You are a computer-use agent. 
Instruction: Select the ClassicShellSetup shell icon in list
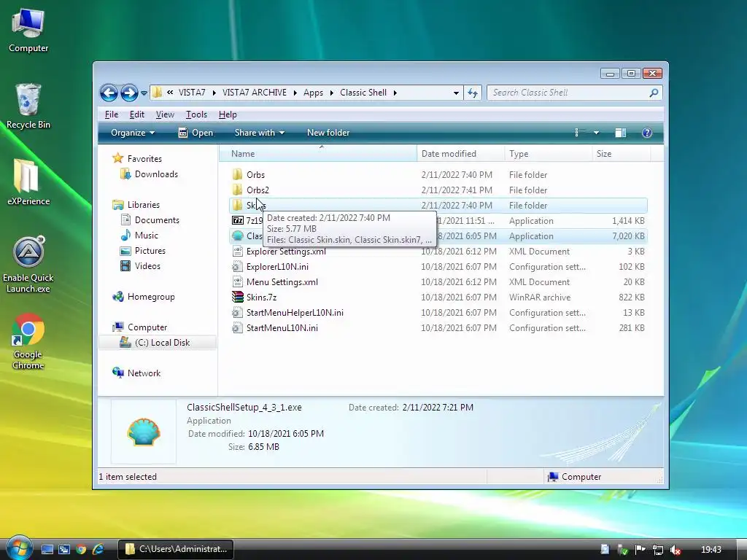click(x=237, y=236)
